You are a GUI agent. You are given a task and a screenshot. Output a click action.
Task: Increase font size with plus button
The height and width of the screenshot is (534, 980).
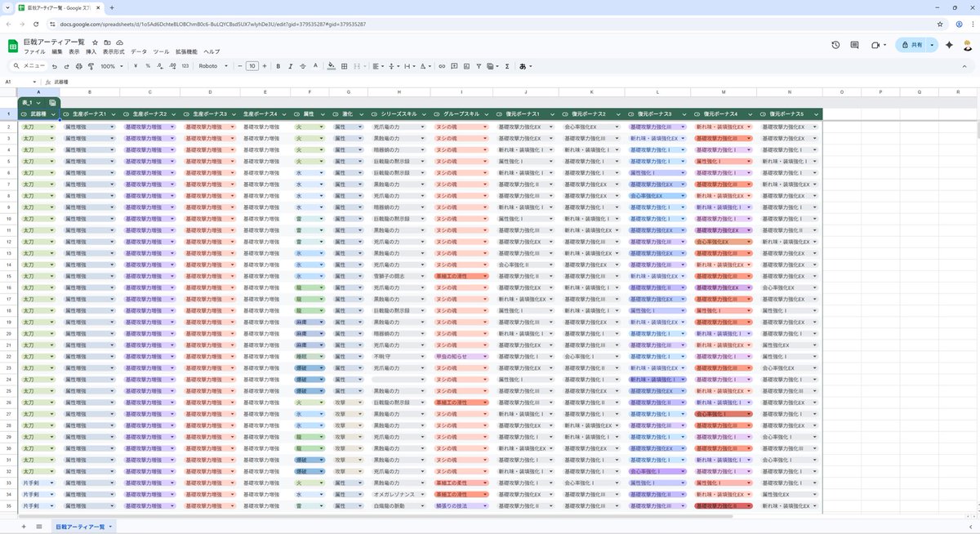tap(265, 66)
